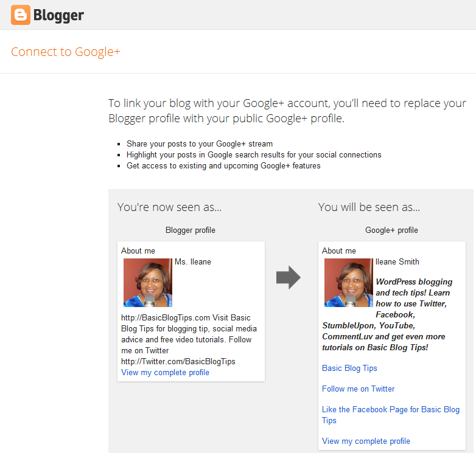
Task: Open the Follow me on Twitter link
Action: pos(358,389)
